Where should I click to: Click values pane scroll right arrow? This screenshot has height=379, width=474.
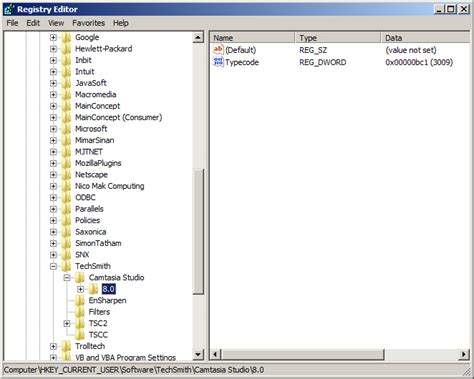coord(464,354)
